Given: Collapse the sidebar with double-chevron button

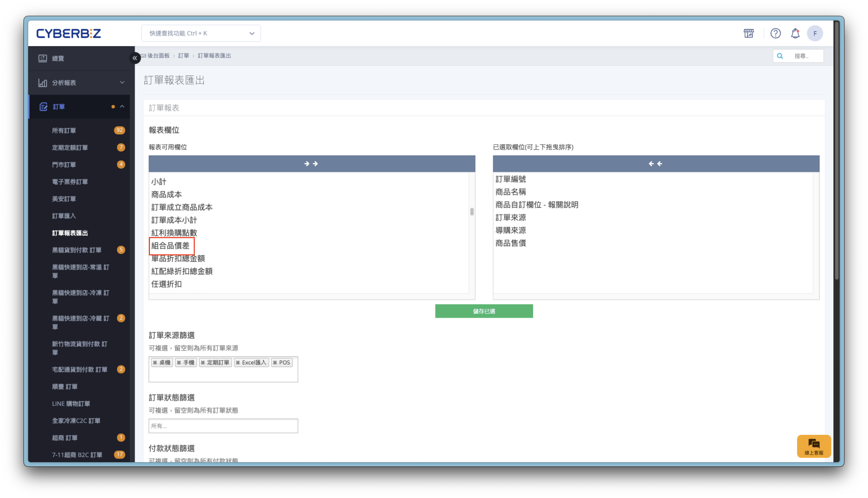Looking at the screenshot, I should (135, 58).
